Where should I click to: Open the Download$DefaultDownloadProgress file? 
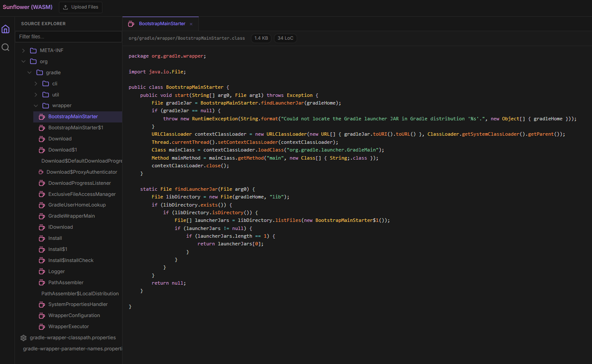tap(81, 161)
